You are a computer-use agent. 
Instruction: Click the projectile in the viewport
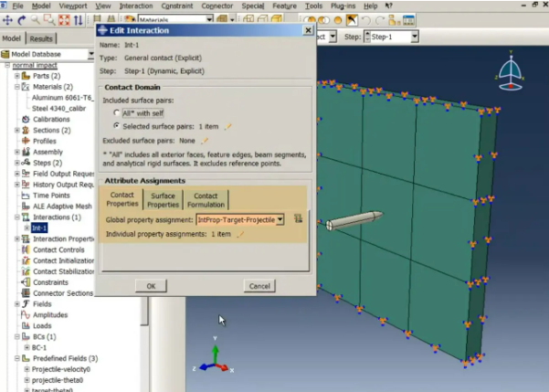[x=354, y=220]
